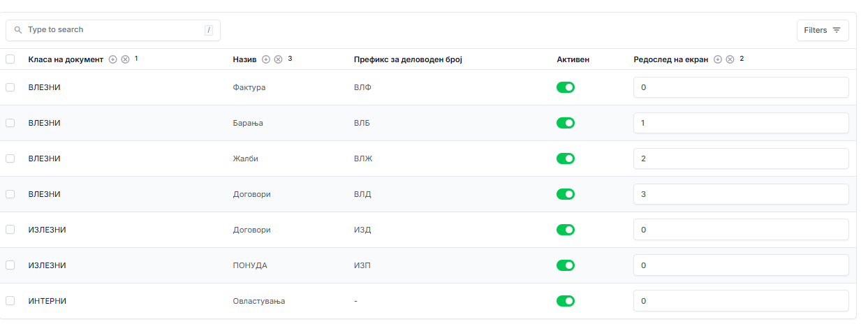Image resolution: width=868 pixels, height=324 pixels.
Task: Click Договори in the ИЗД row
Action: (x=251, y=230)
